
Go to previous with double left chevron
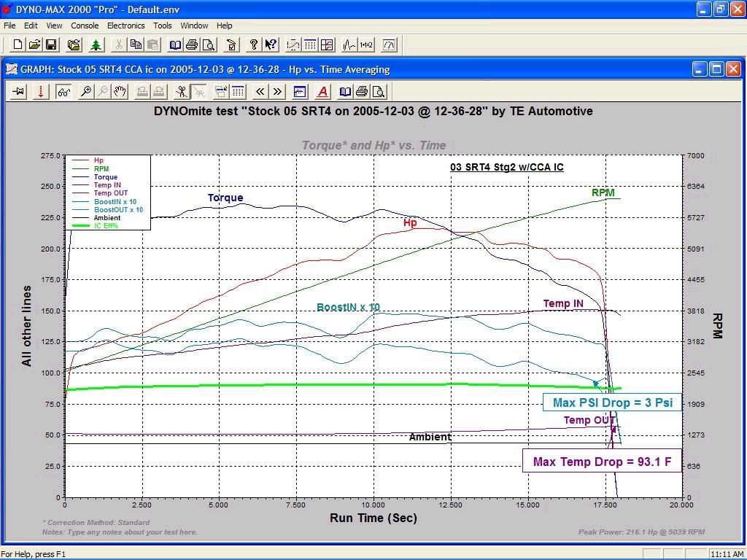click(260, 92)
